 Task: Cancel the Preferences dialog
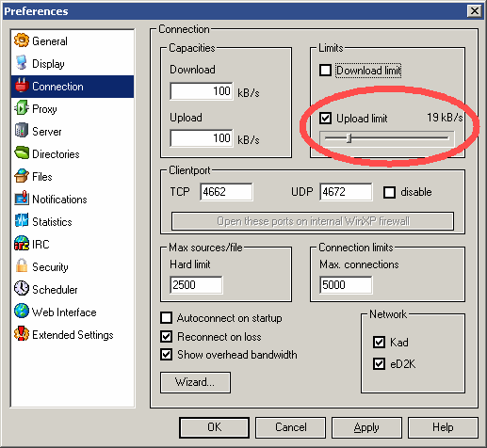[x=291, y=427]
